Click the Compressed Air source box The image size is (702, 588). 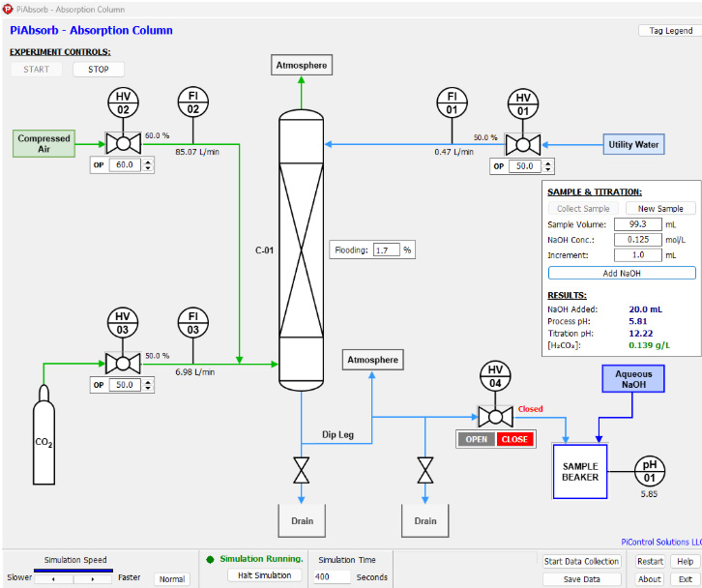44,144
